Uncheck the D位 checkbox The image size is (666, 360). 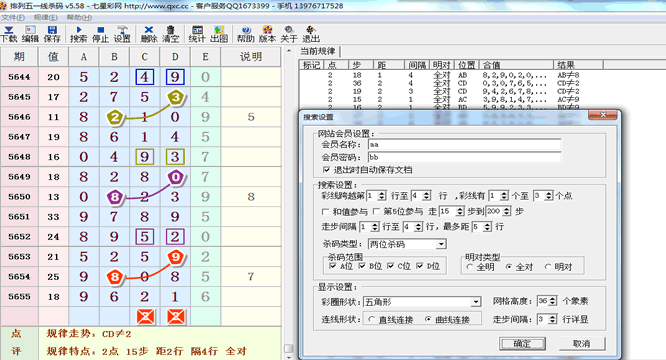pyautogui.click(x=420, y=266)
